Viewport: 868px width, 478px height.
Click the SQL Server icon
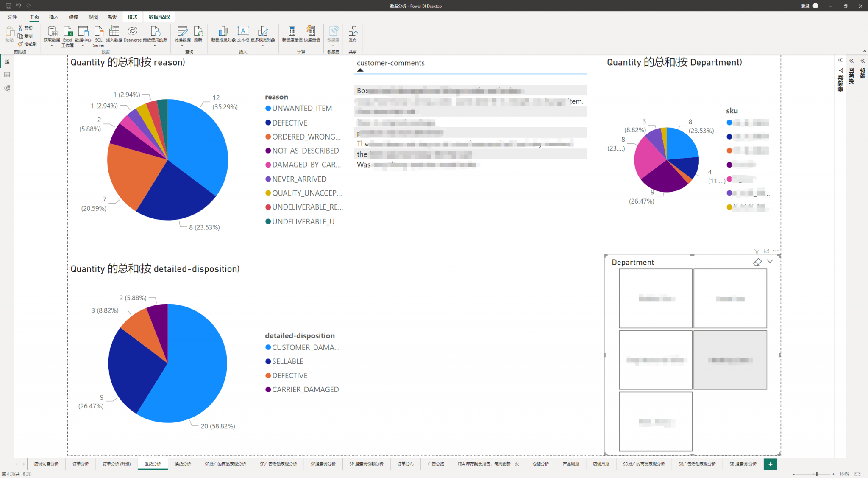point(99,32)
